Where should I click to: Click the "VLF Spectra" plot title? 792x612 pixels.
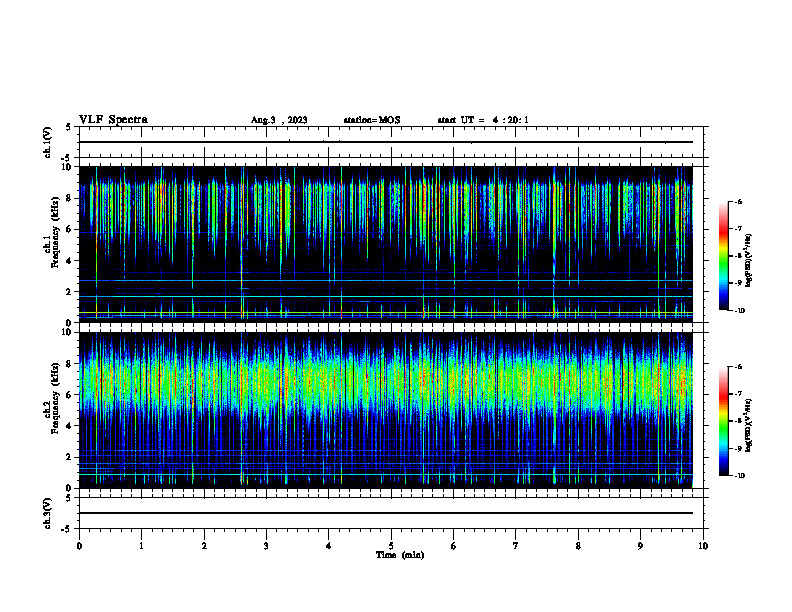(x=113, y=120)
